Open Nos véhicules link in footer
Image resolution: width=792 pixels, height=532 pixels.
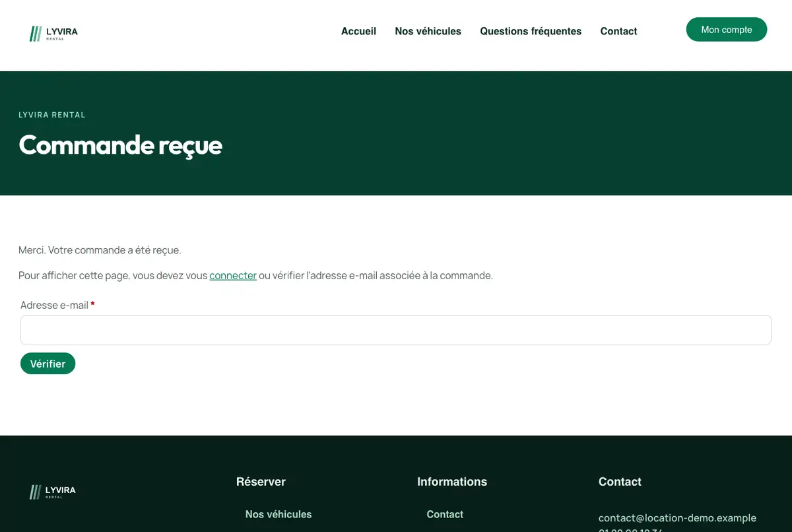coord(279,514)
